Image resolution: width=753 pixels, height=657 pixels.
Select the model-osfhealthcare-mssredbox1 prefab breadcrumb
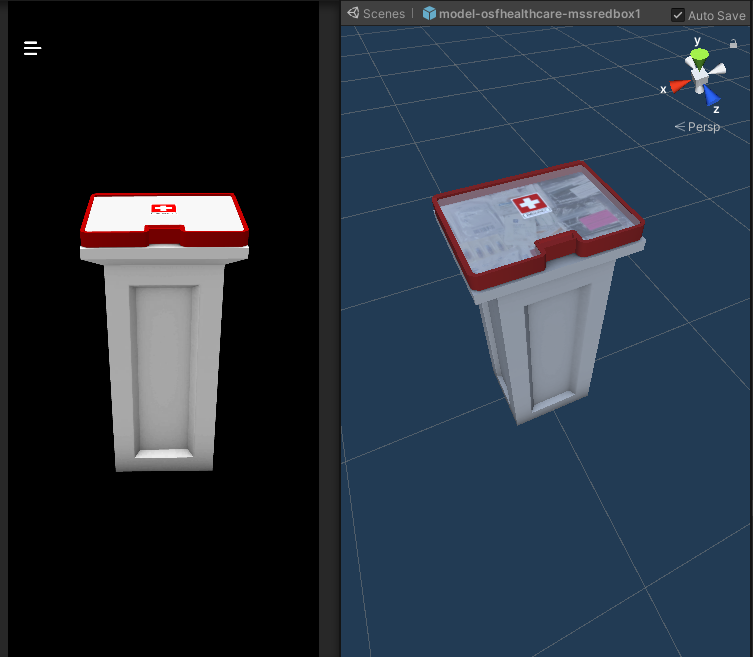tap(532, 13)
